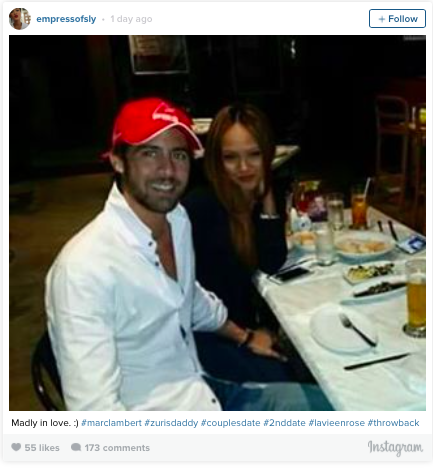Image resolution: width=433 pixels, height=468 pixels.
Task: Open the #lavieenrose hashtag
Action: (x=336, y=423)
